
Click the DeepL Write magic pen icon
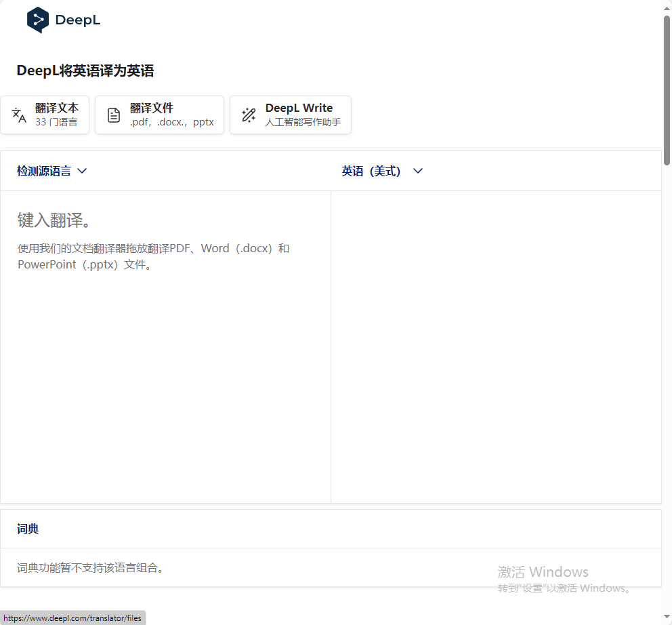249,115
